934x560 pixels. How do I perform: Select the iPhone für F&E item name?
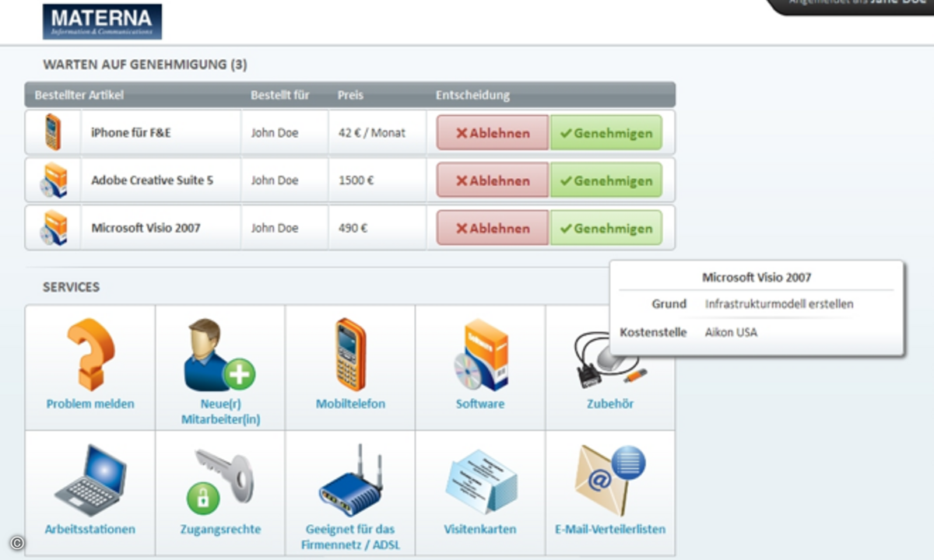point(131,133)
